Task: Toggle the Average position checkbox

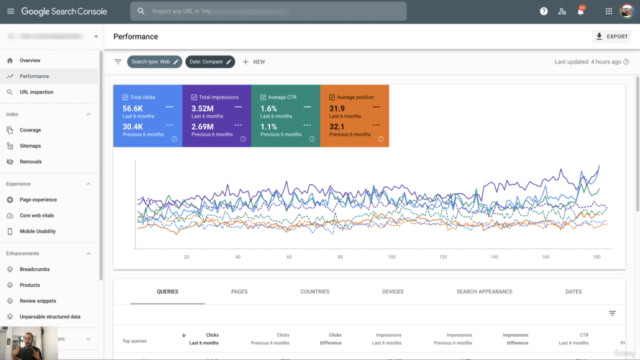Action: click(332, 97)
